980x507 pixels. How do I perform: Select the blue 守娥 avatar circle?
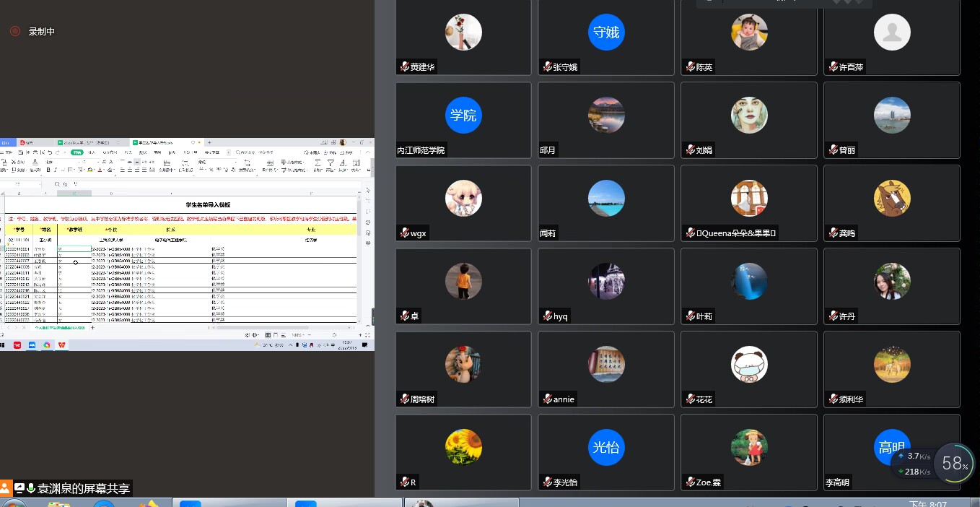click(x=606, y=32)
